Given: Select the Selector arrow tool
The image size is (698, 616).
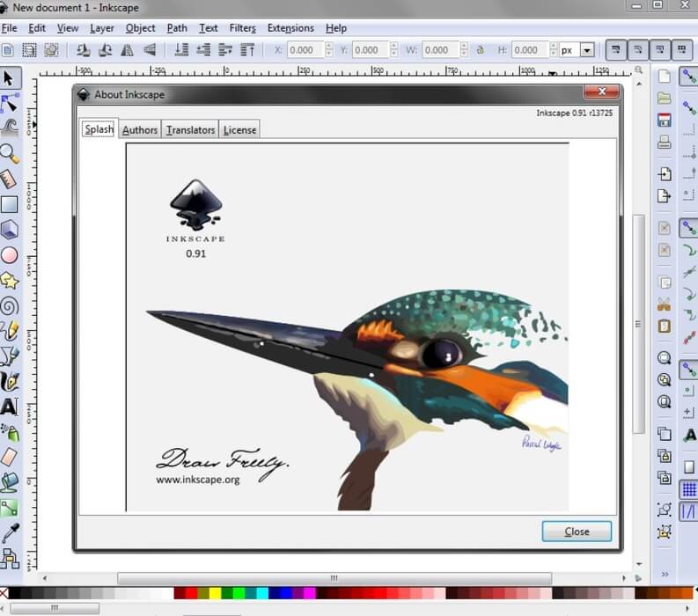Looking at the screenshot, I should point(9,78).
